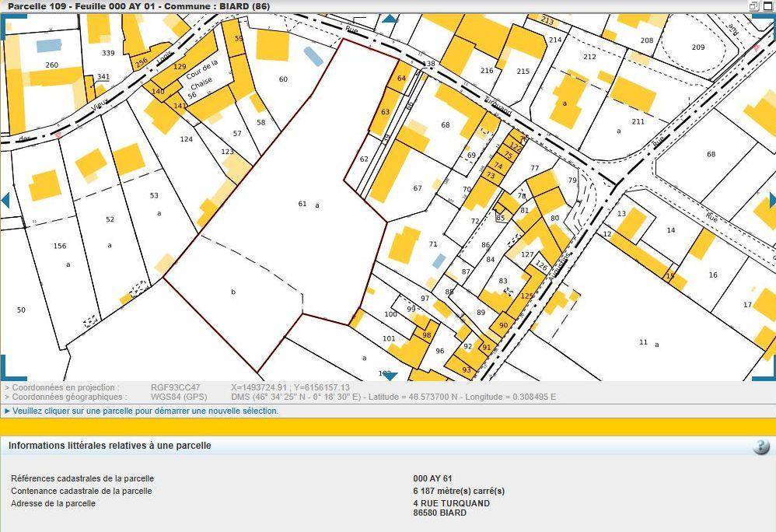Select parcel 156 on the map
The height and width of the screenshot is (532, 776).
pos(60,247)
